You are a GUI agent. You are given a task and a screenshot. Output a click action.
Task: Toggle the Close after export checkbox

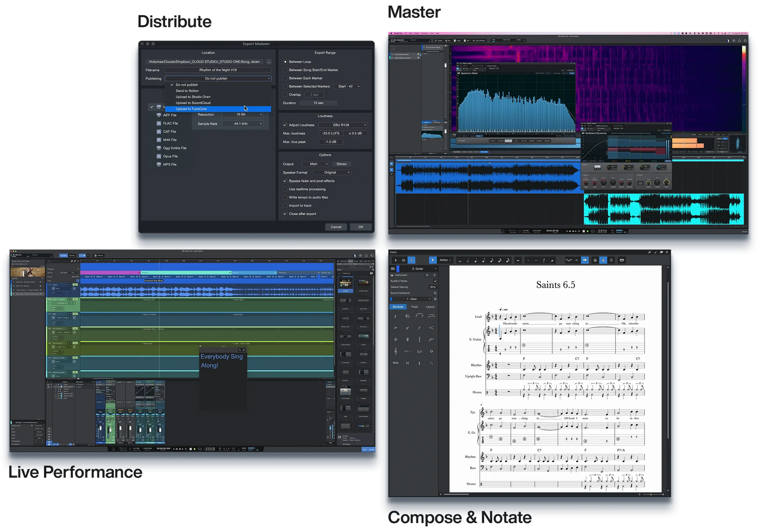285,214
